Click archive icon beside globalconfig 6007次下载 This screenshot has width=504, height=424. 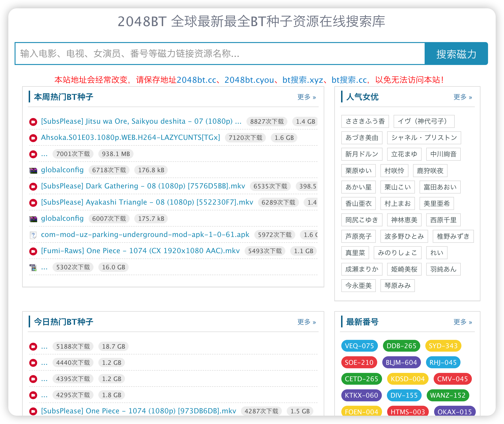pos(33,219)
